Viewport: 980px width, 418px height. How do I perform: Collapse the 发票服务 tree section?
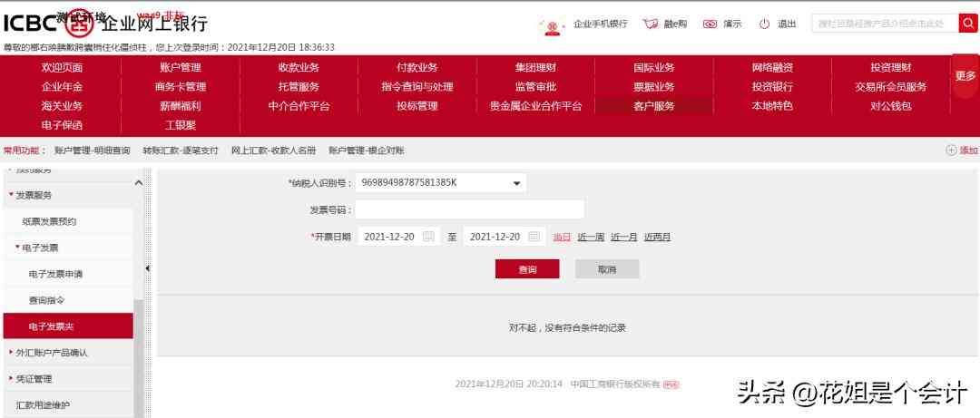[x=11, y=195]
